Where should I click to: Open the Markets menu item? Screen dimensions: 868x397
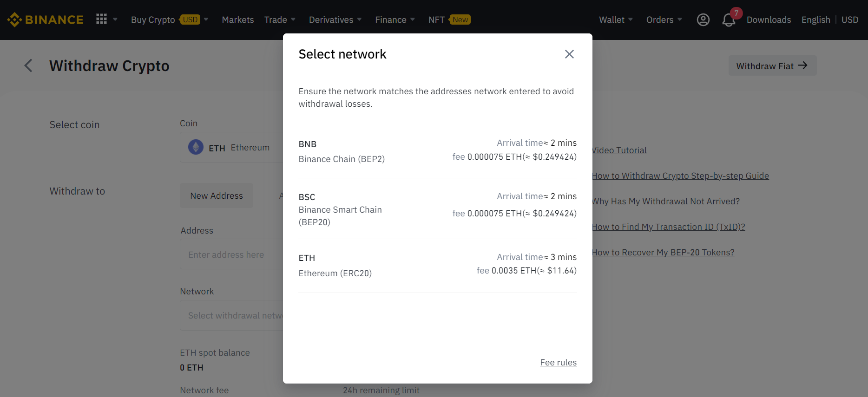pyautogui.click(x=238, y=20)
